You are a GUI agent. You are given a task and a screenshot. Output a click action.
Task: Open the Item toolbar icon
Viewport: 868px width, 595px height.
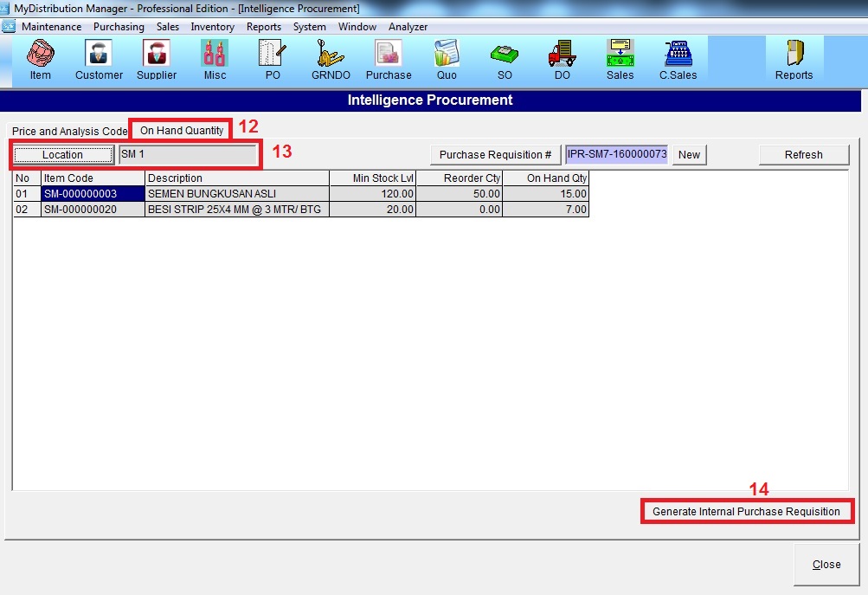pos(40,59)
